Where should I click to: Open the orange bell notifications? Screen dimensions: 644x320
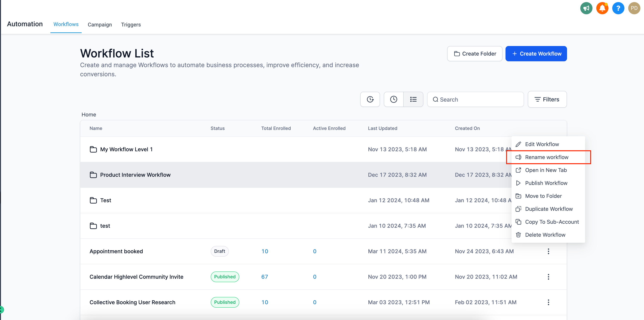point(602,8)
